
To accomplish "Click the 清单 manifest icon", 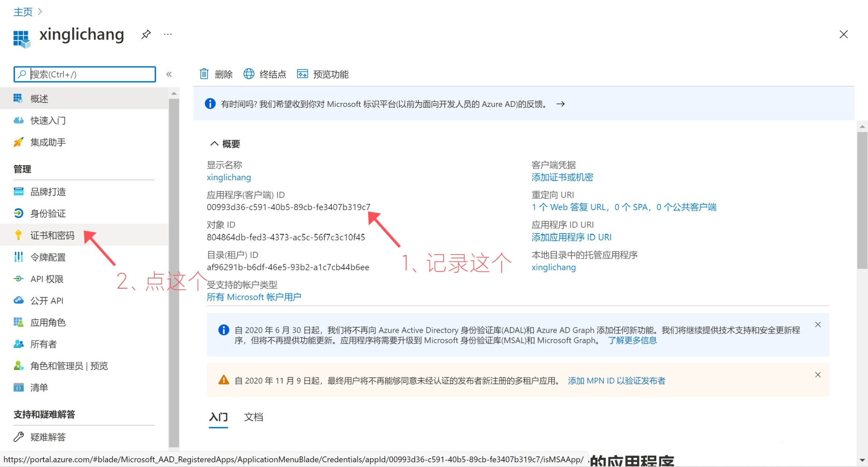I will pos(19,387).
